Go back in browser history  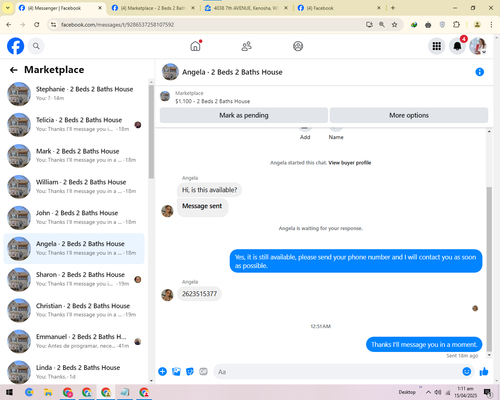coord(9,25)
